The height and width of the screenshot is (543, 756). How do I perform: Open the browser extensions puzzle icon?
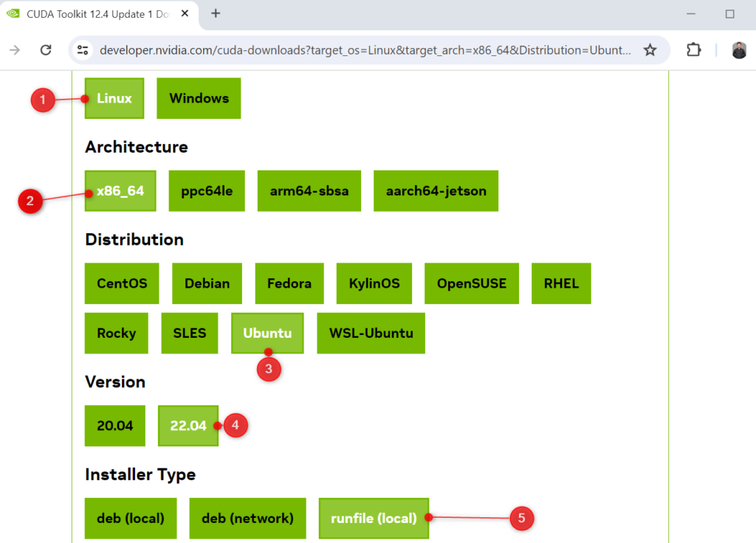[x=693, y=50]
